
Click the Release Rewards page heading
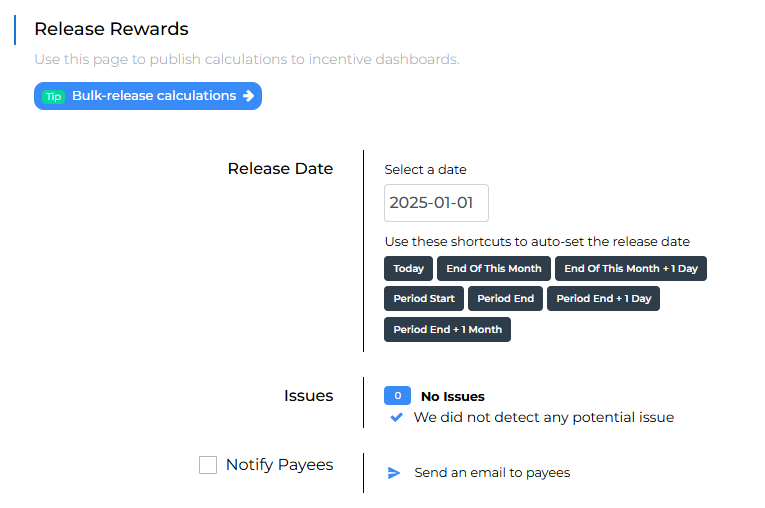click(111, 30)
